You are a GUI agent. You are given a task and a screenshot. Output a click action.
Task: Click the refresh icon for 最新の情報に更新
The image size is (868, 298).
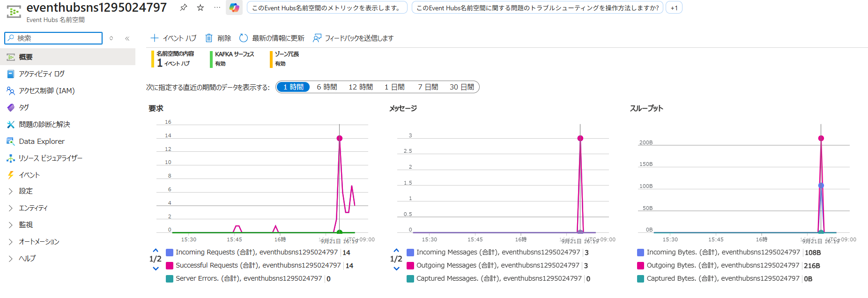(x=244, y=38)
